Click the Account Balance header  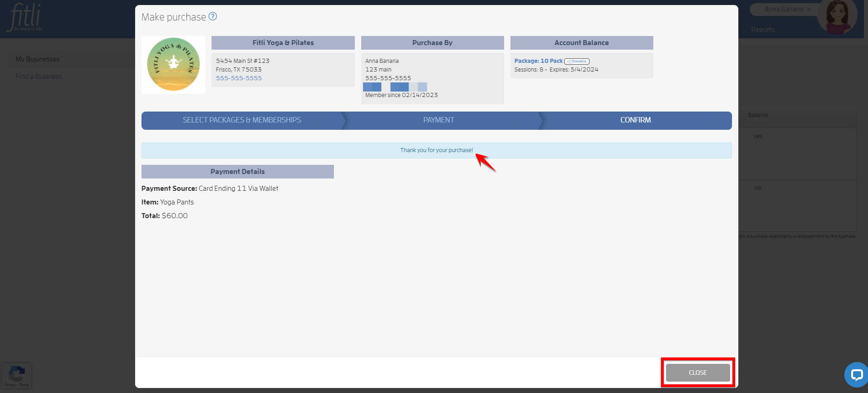582,43
